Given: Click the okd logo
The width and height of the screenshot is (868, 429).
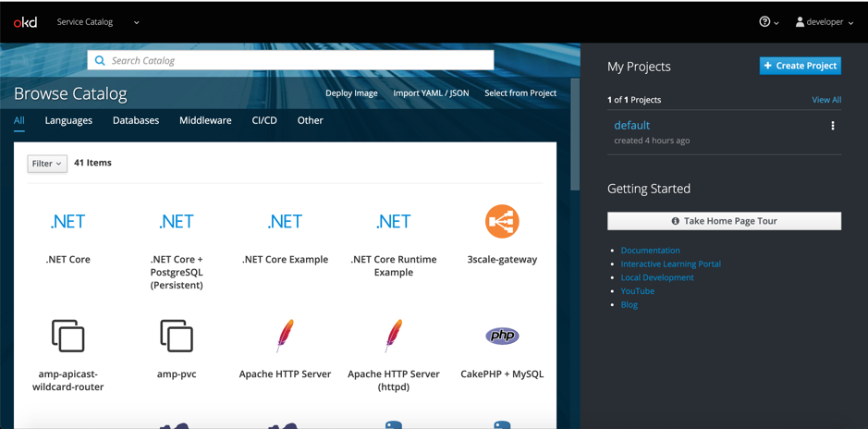Looking at the screenshot, I should click(26, 22).
